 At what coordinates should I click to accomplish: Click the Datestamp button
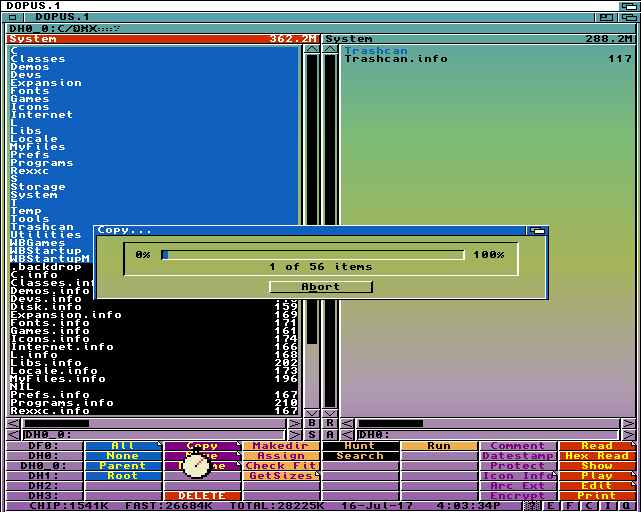518,456
